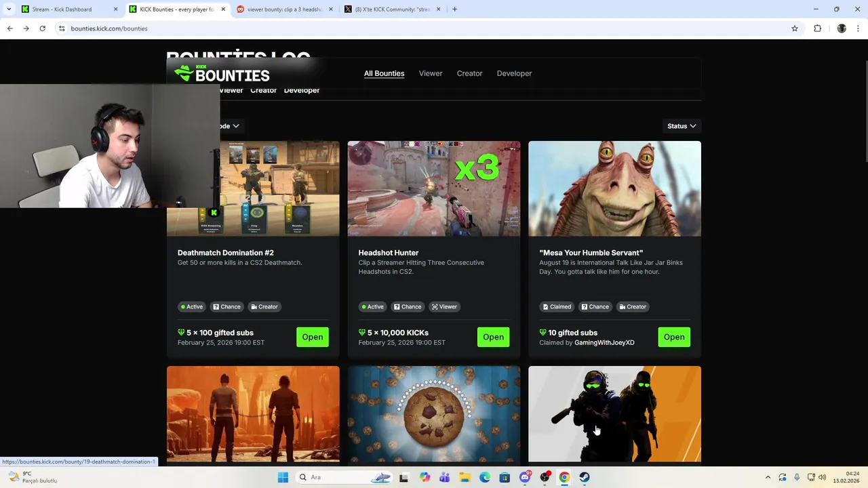Open Microsoft Edge from the taskbar
Image resolution: width=868 pixels, height=488 pixels.
[485, 477]
